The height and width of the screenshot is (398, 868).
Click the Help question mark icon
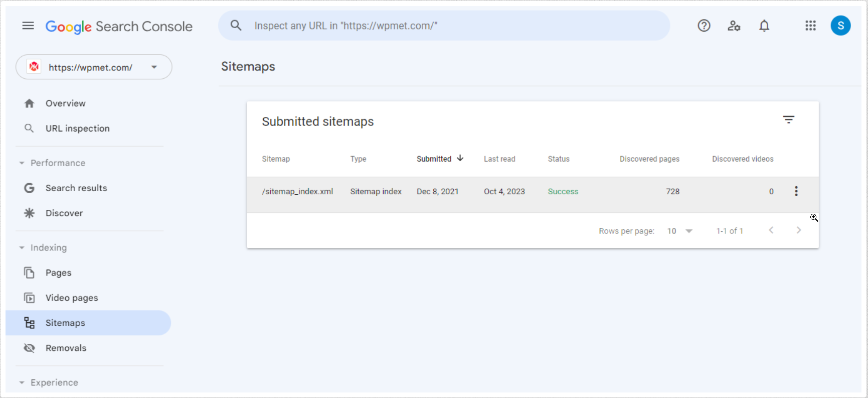pyautogui.click(x=704, y=26)
